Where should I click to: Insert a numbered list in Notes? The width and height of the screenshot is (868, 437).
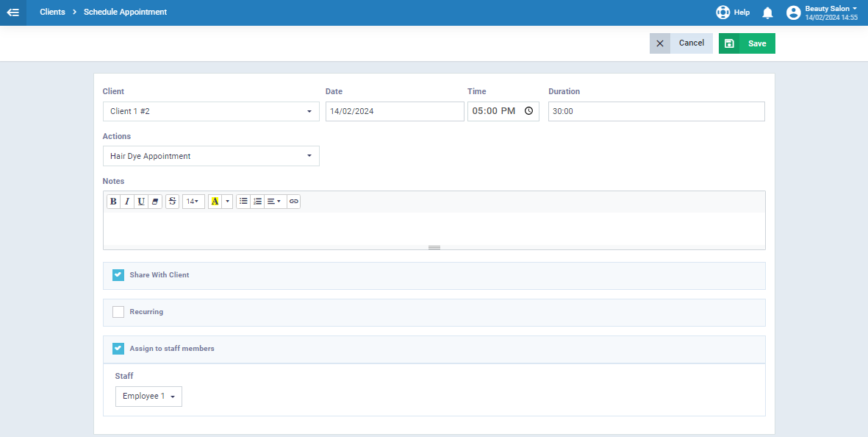coord(257,202)
